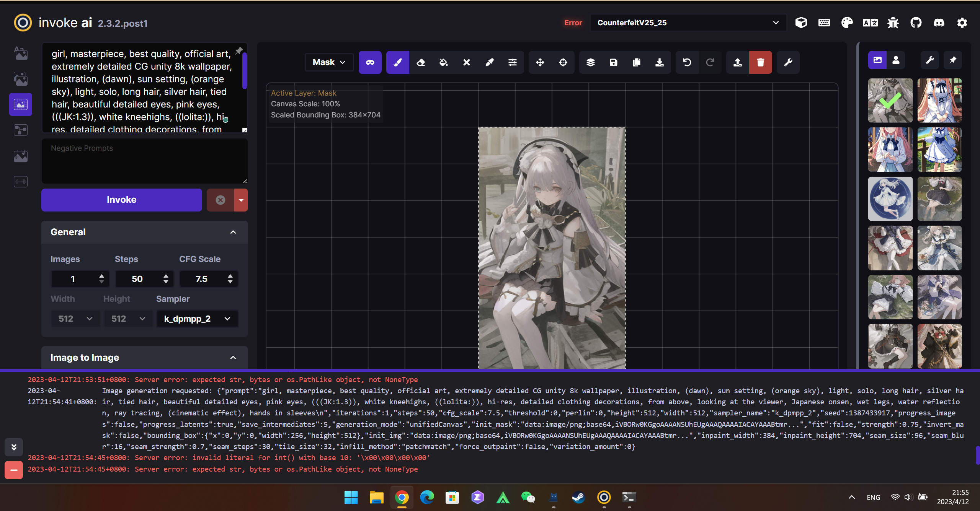Pin the gallery panel
This screenshot has width=980, height=511.
click(953, 60)
